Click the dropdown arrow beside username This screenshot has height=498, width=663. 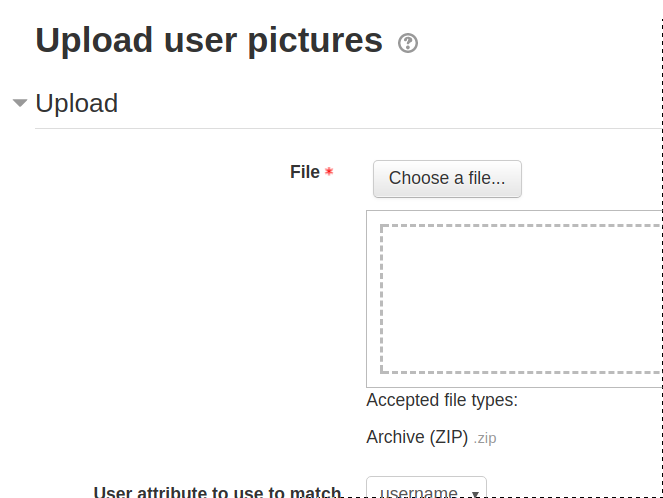click(476, 494)
